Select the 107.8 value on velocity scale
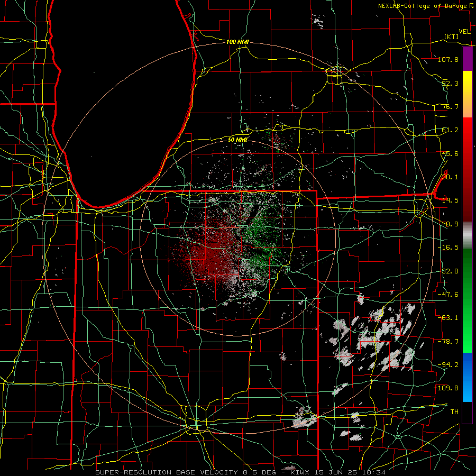The image size is (476, 476). click(x=448, y=59)
